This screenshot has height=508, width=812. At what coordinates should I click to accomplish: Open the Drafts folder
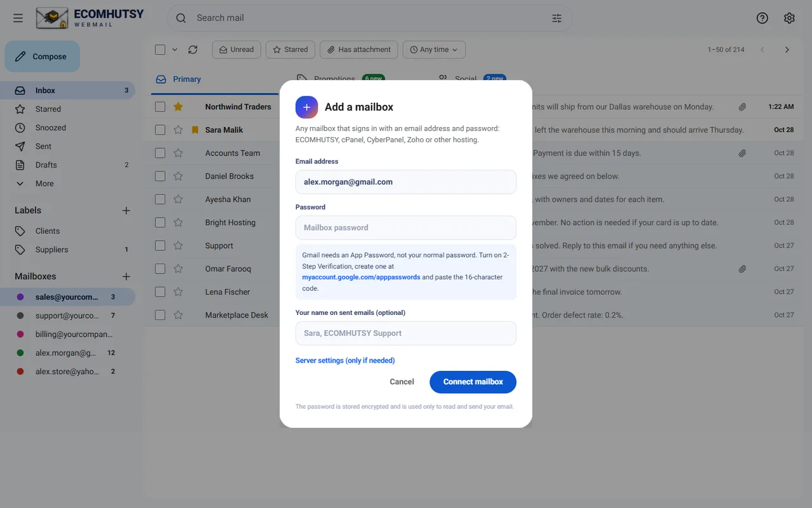point(67,165)
